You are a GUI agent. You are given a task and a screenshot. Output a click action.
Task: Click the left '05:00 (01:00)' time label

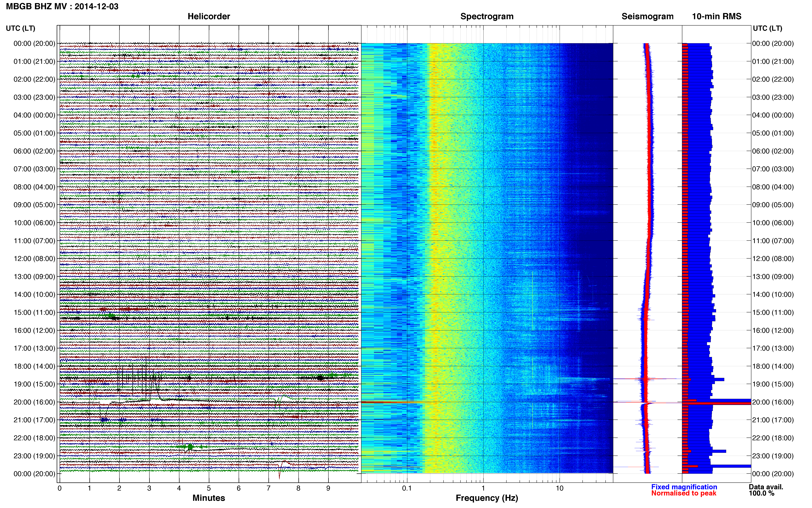(34, 133)
